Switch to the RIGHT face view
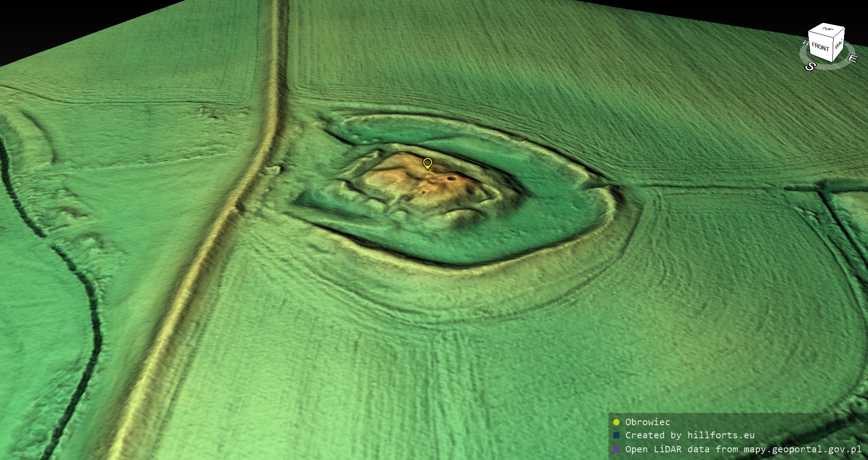This screenshot has height=460, width=868. (839, 45)
